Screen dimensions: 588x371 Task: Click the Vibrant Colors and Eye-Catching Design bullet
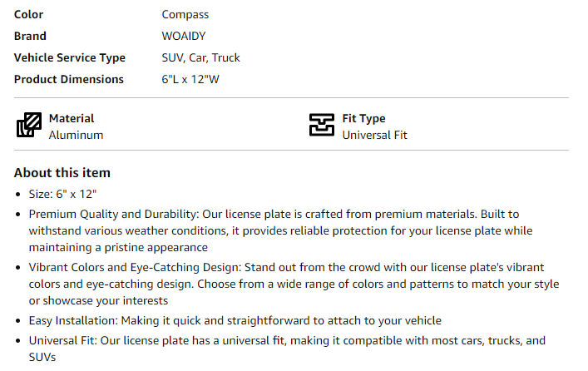[294, 284]
